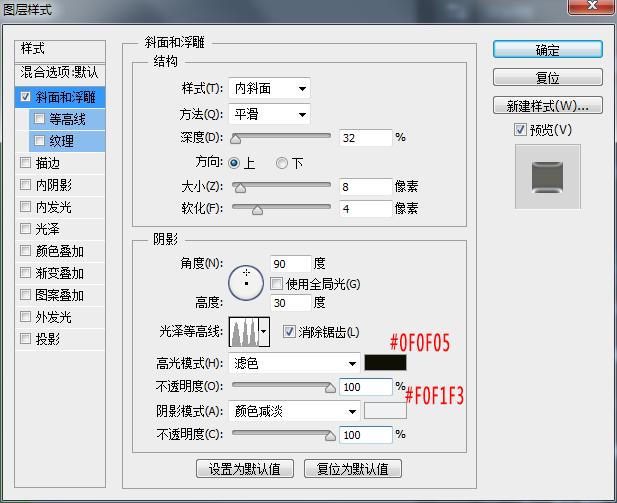617x503 pixels.
Task: Enable 使用全局光 checkbox
Action: [276, 283]
